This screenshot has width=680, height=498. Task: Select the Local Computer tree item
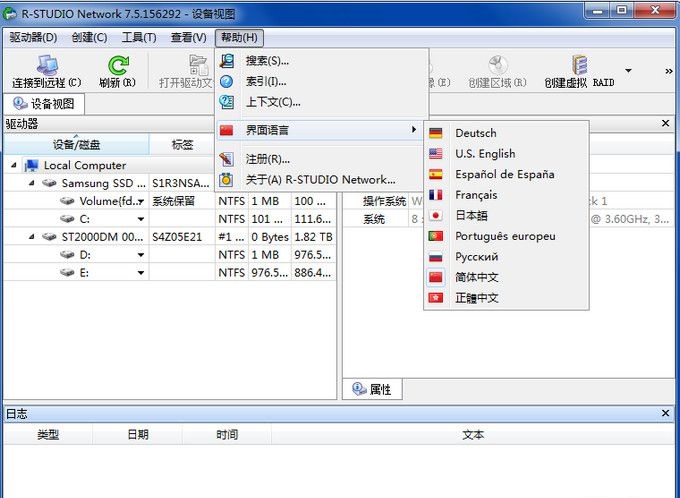[x=85, y=165]
